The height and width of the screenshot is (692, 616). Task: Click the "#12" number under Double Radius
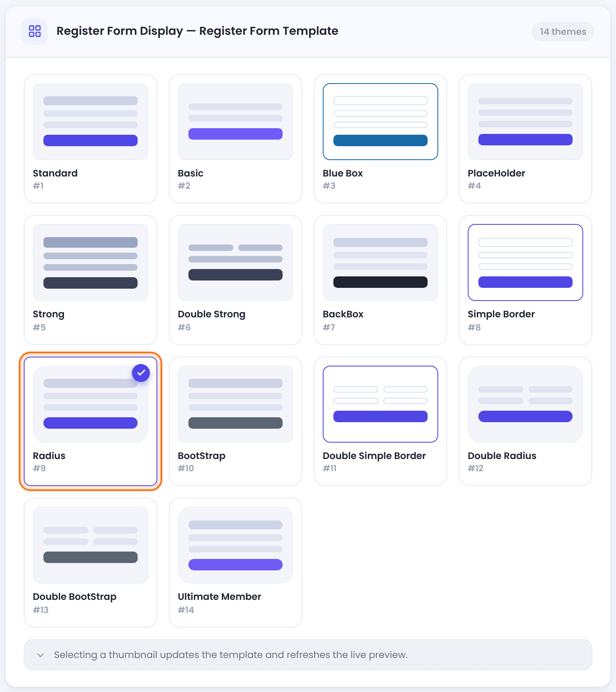tap(476, 468)
